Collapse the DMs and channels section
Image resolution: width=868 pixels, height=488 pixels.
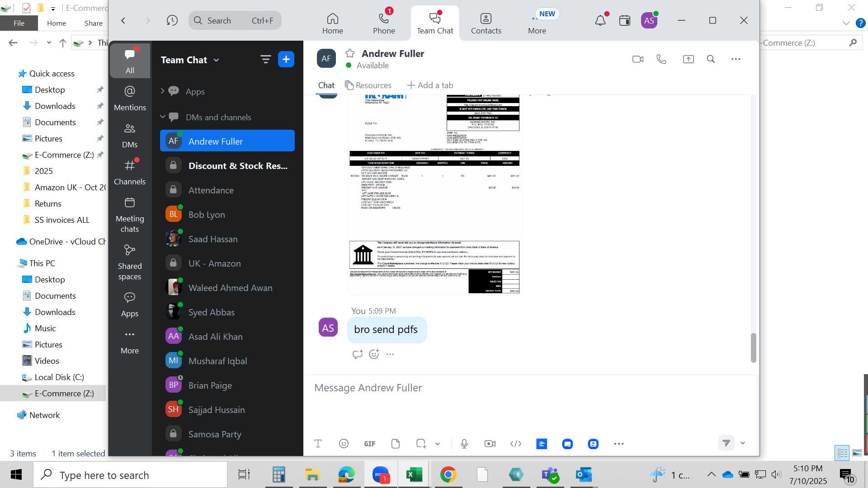[x=163, y=117]
